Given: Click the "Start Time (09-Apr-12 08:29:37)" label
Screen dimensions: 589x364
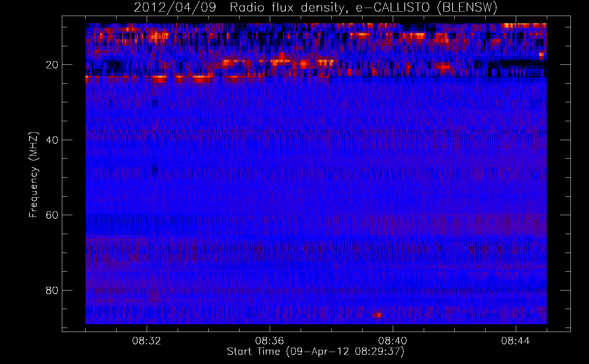Looking at the screenshot, I should tap(316, 351).
